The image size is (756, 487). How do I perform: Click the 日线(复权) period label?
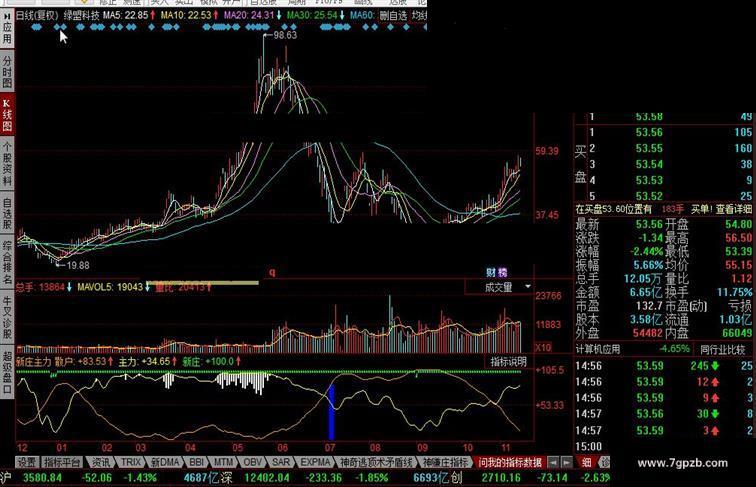click(x=38, y=15)
